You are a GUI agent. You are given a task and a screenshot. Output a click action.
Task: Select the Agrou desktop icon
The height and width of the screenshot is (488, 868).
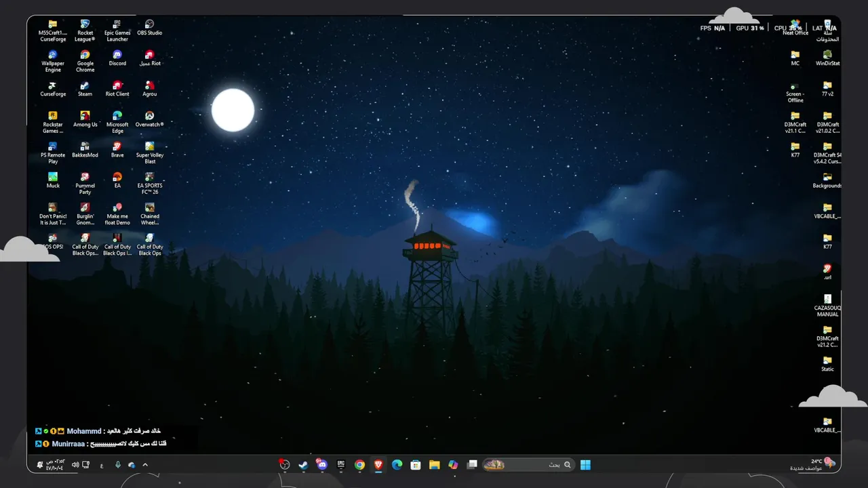[x=150, y=89]
